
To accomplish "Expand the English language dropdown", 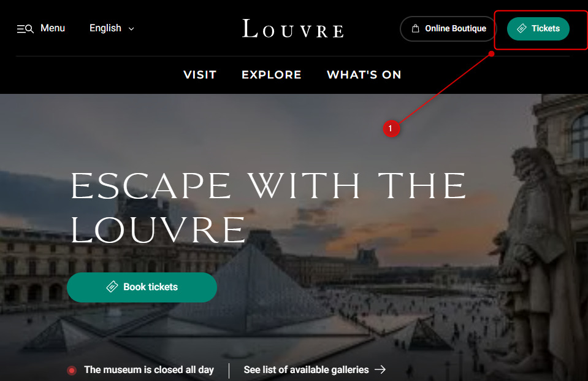I will pos(112,28).
